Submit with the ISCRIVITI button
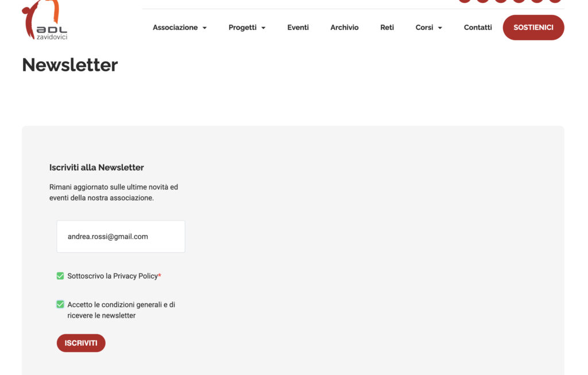588x375 pixels. pyautogui.click(x=81, y=343)
